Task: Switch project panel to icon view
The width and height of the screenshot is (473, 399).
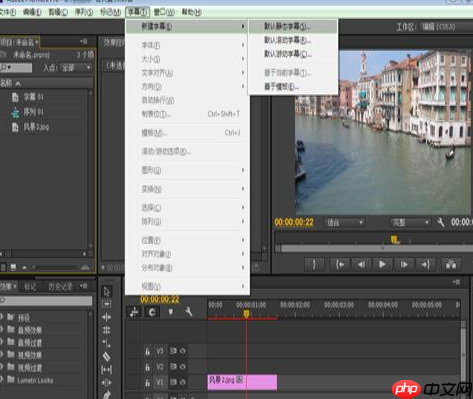Action: [x=13, y=267]
